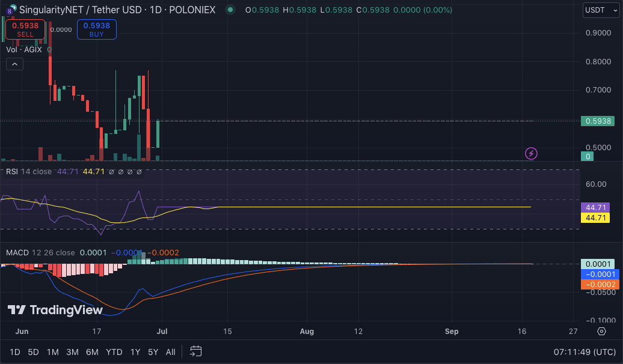Click the green market status dot
Screen dimensions: 623x364
coord(230,10)
